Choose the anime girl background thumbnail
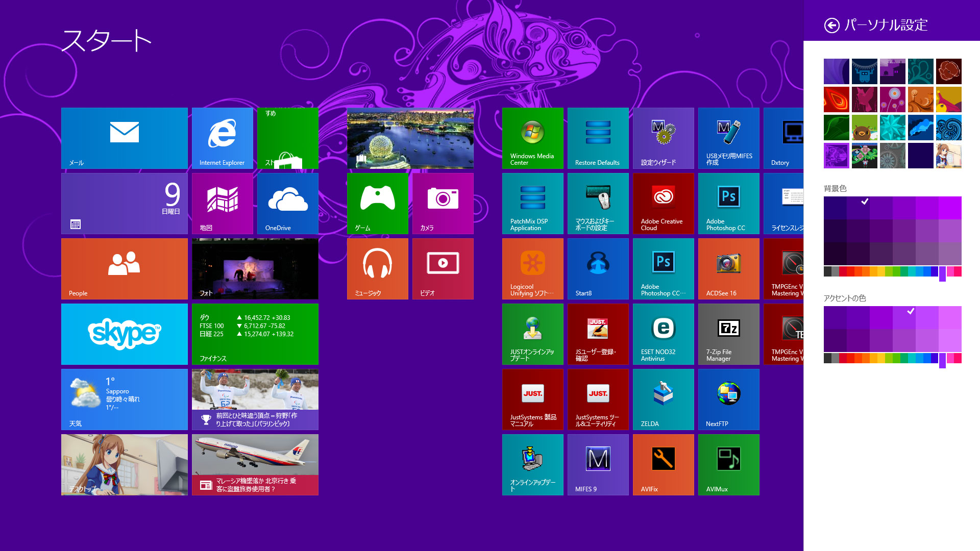Screen dimensions: 980x551 pyautogui.click(x=949, y=156)
